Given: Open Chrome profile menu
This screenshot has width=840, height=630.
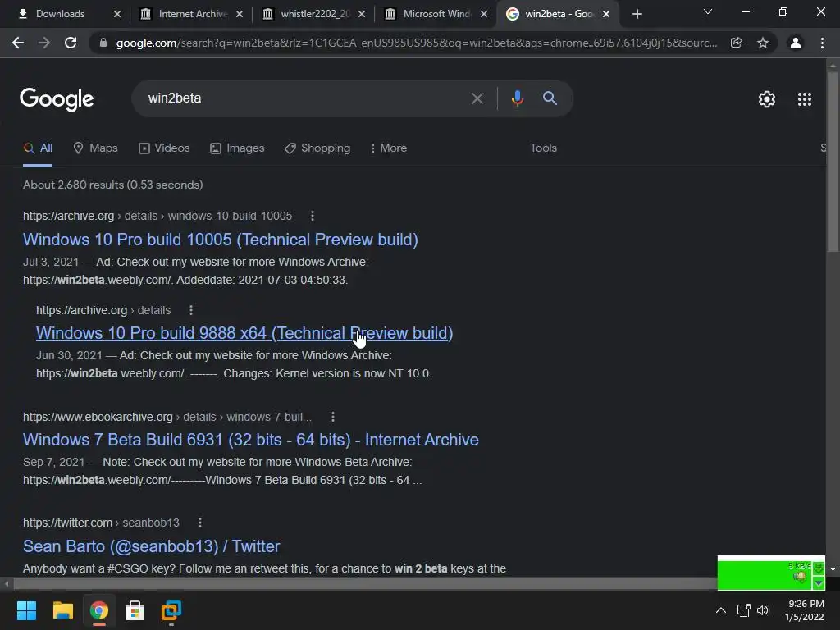Looking at the screenshot, I should 795,43.
